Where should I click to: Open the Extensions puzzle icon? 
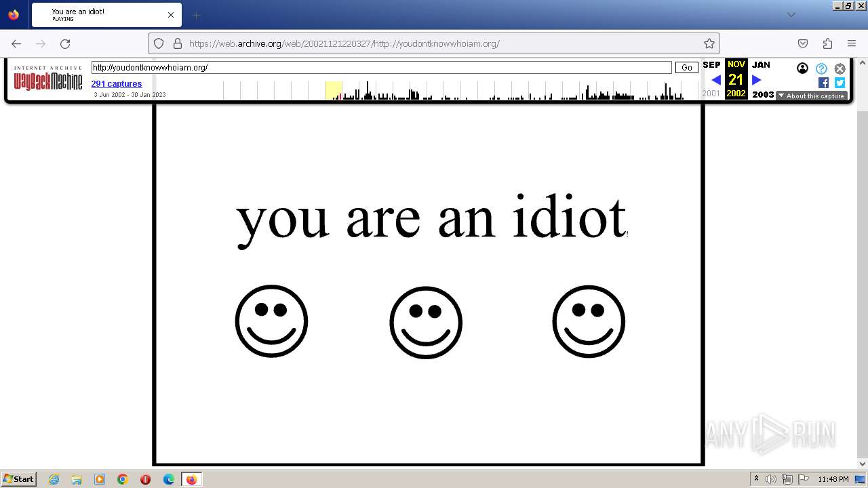[x=827, y=43]
